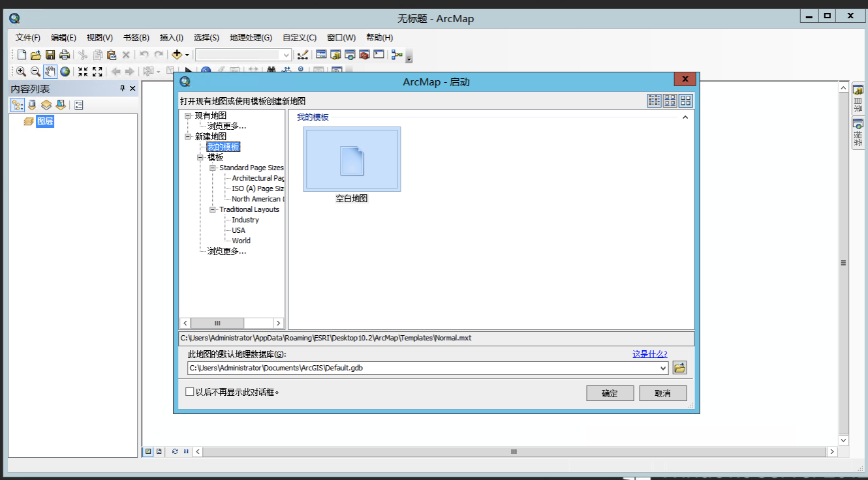Open the 编辑(E) menu
868x480 pixels.
point(63,38)
